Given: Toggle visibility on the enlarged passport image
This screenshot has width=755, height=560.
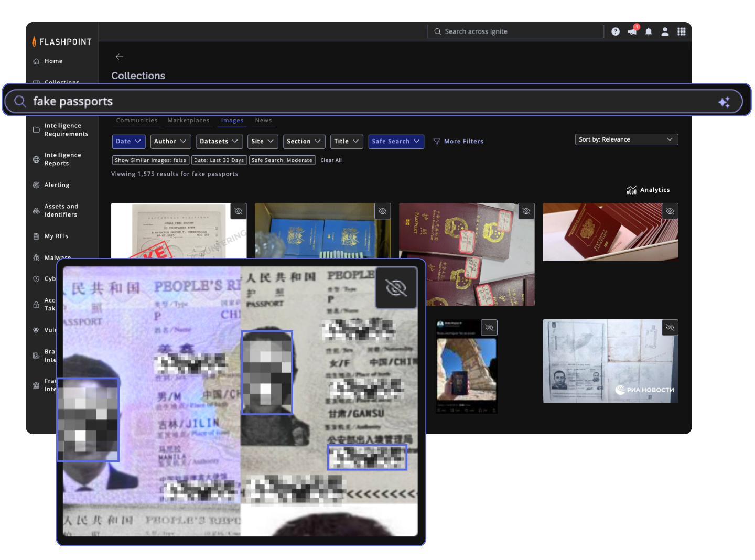Looking at the screenshot, I should 396,288.
